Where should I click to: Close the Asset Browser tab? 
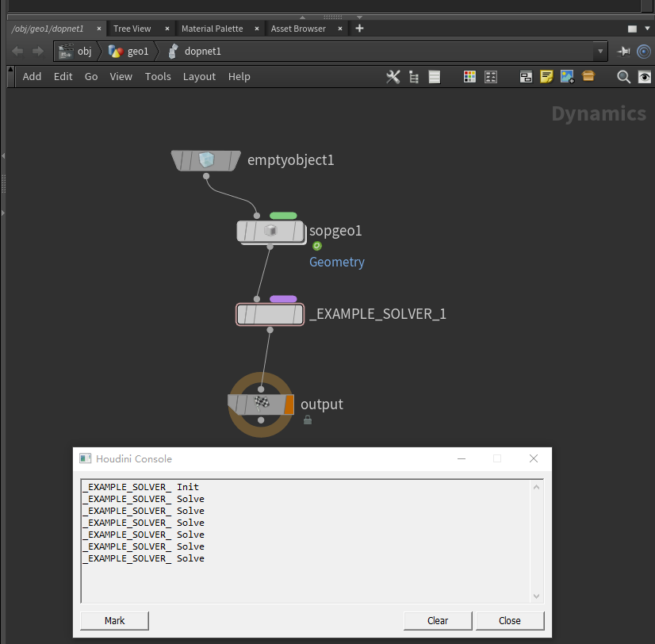(x=340, y=29)
